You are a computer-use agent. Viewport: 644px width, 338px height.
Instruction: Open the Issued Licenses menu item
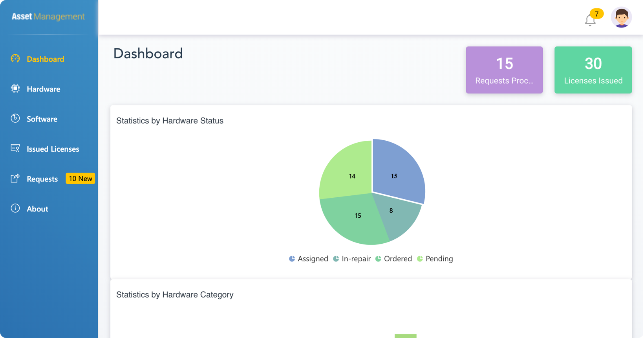[53, 149]
